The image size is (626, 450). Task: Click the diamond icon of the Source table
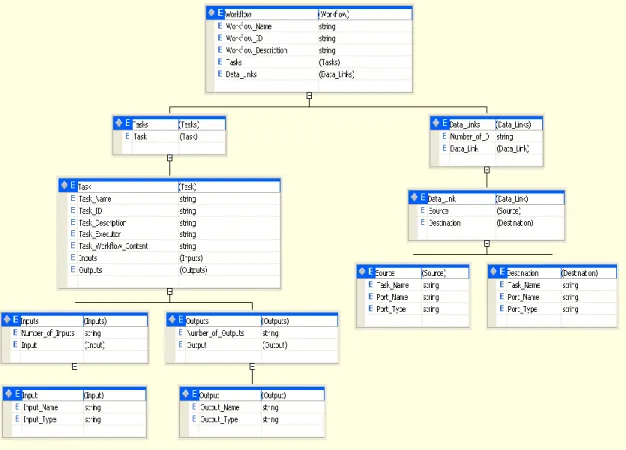tap(362, 272)
